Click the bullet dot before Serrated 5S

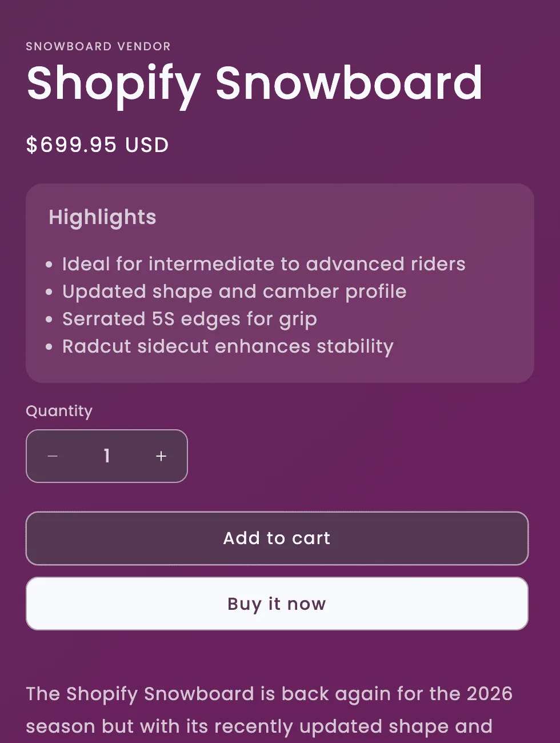pyautogui.click(x=49, y=319)
